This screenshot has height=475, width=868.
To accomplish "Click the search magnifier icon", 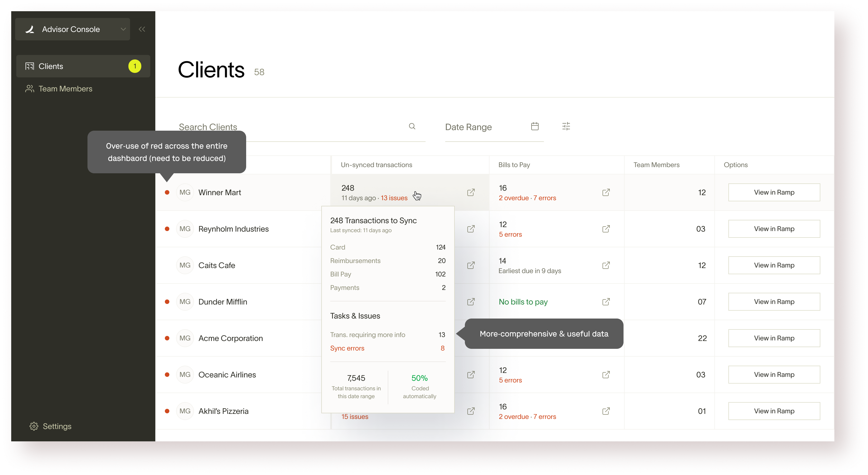I will pos(412,126).
